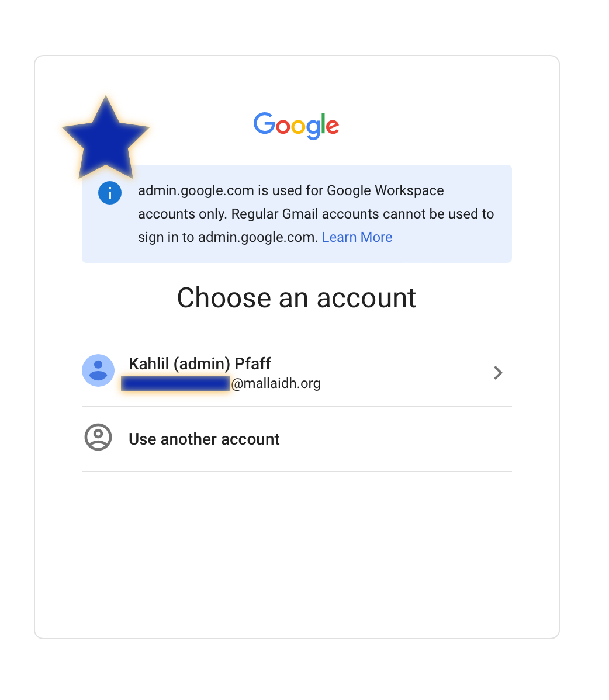Click the red letter e in the Google logo
609x700 pixels.
333,127
